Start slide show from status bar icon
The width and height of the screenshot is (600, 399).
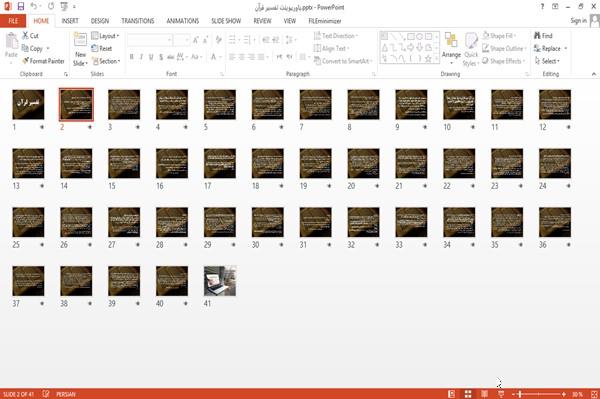point(501,394)
